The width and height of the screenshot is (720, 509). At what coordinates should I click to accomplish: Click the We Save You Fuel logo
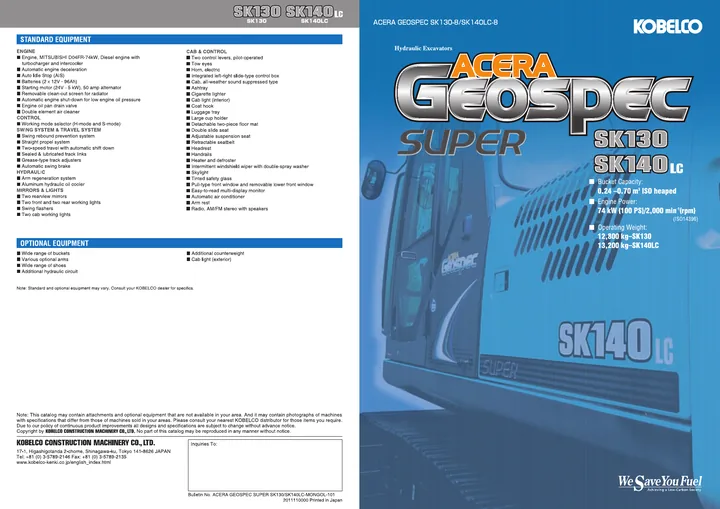660,483
